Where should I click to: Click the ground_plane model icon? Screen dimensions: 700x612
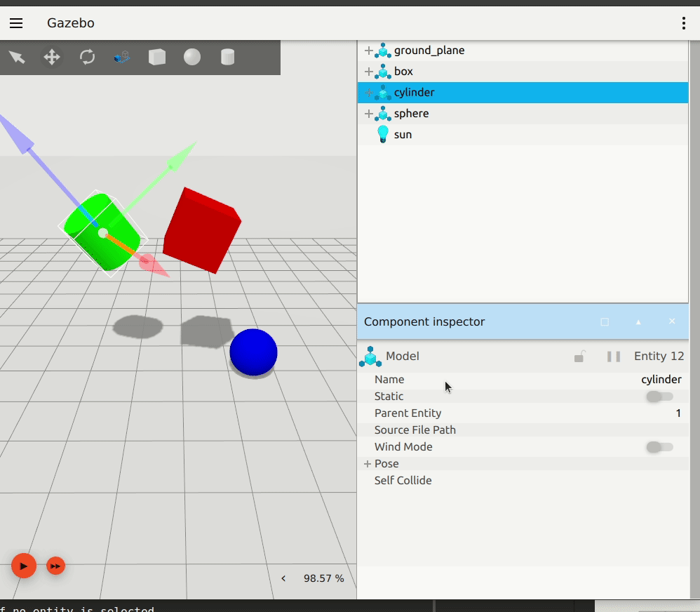[383, 51]
